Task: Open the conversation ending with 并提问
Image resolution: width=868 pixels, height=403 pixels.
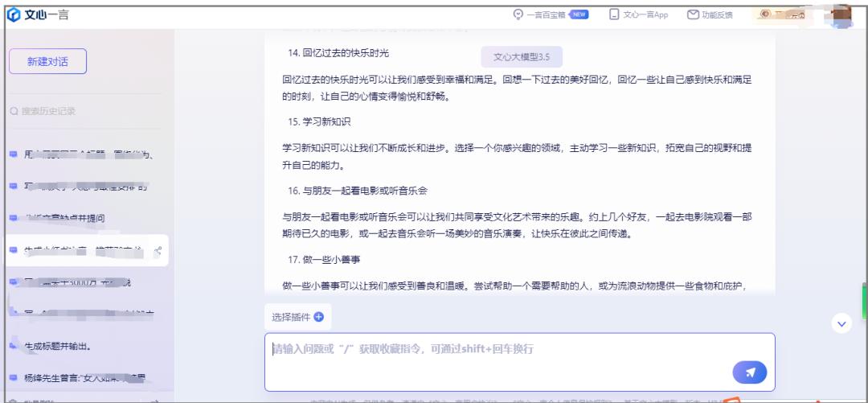Action: (x=64, y=218)
